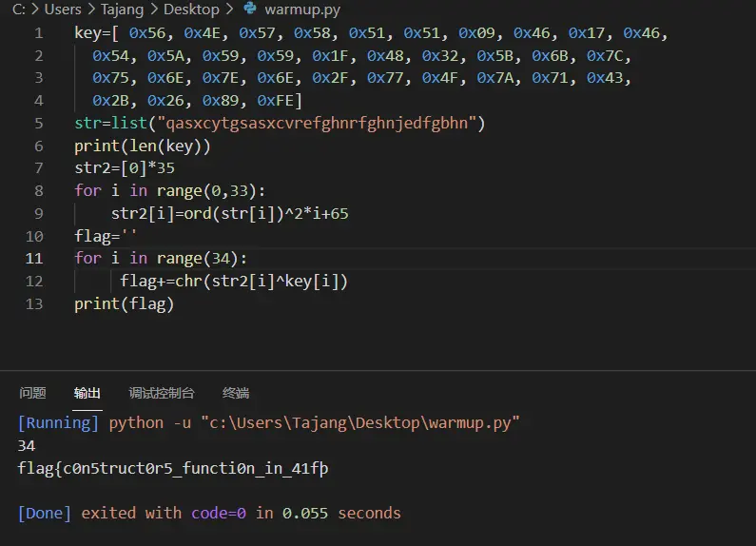
Task: Click line number 8 in the gutter
Action: coord(38,191)
